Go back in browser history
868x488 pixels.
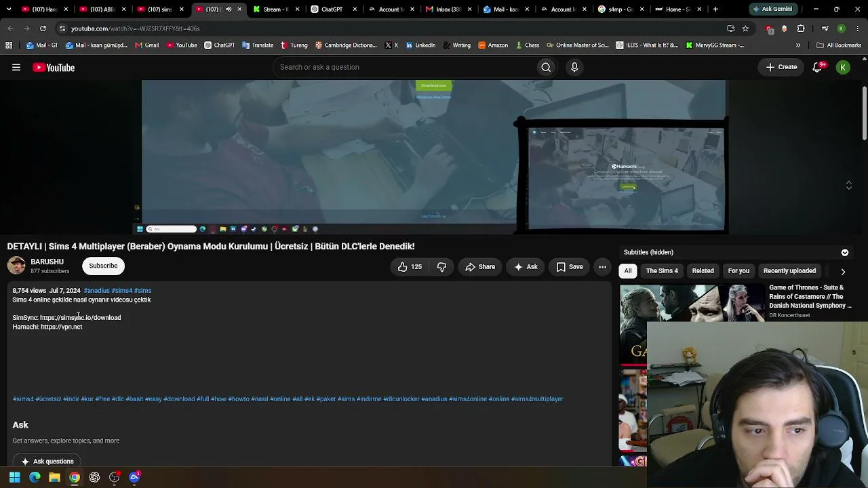tap(10, 28)
